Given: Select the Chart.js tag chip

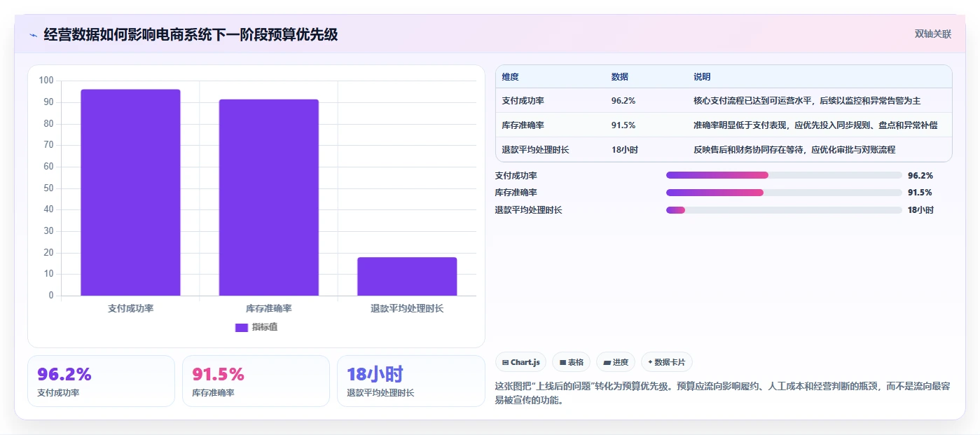Looking at the screenshot, I should [x=521, y=362].
